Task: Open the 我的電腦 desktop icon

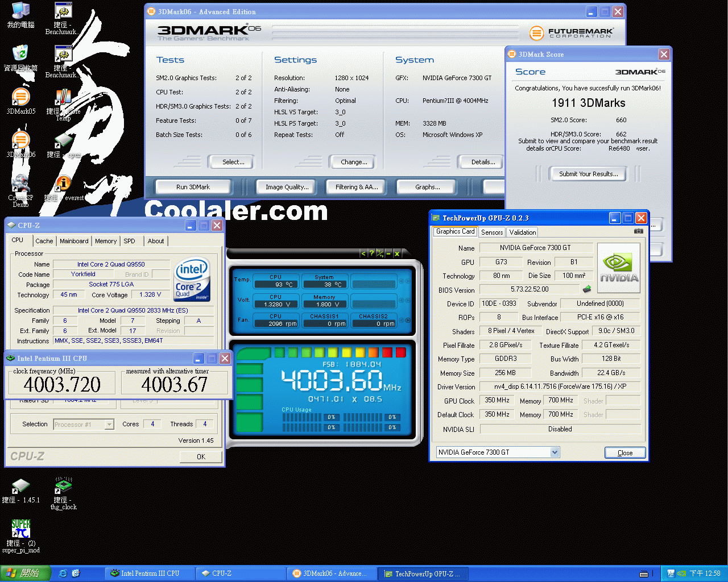Action: pos(20,15)
